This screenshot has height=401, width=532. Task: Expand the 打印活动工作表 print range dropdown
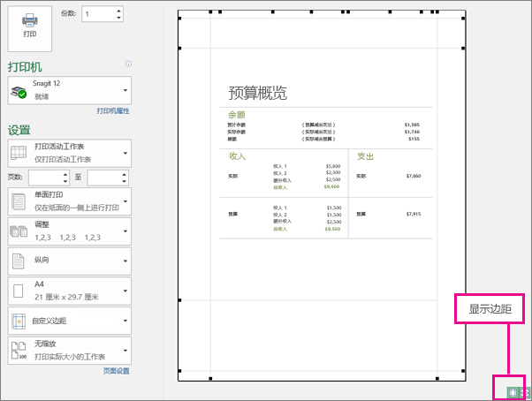70,153
